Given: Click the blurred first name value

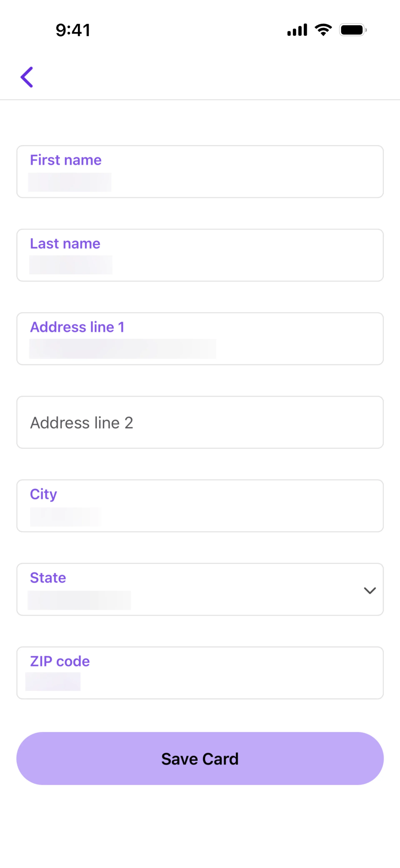Looking at the screenshot, I should [x=70, y=182].
